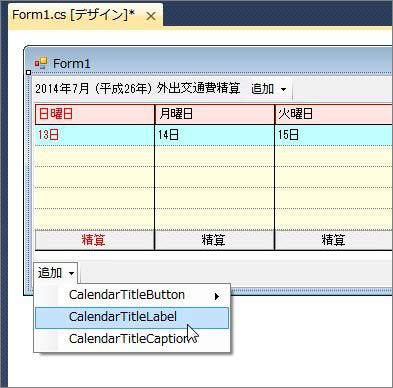The image size is (393, 388).
Task: Select the 火曜日 column header
Action: pos(334,114)
